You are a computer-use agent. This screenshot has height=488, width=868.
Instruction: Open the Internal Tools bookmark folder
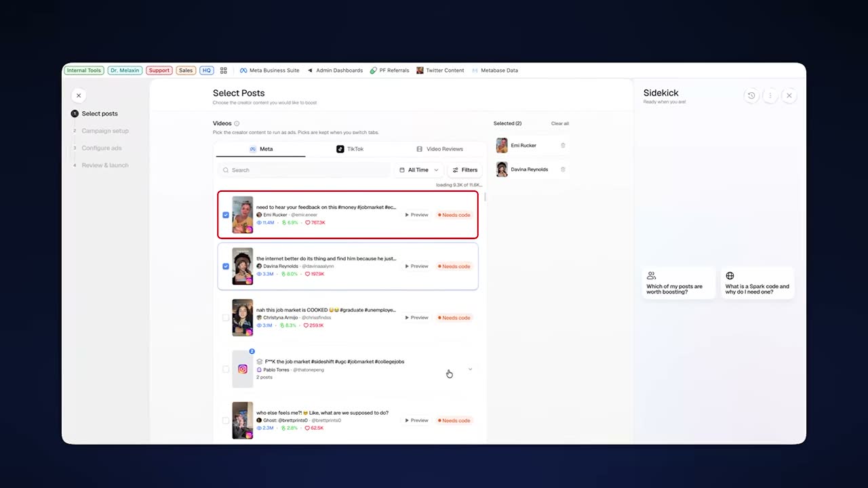(84, 70)
